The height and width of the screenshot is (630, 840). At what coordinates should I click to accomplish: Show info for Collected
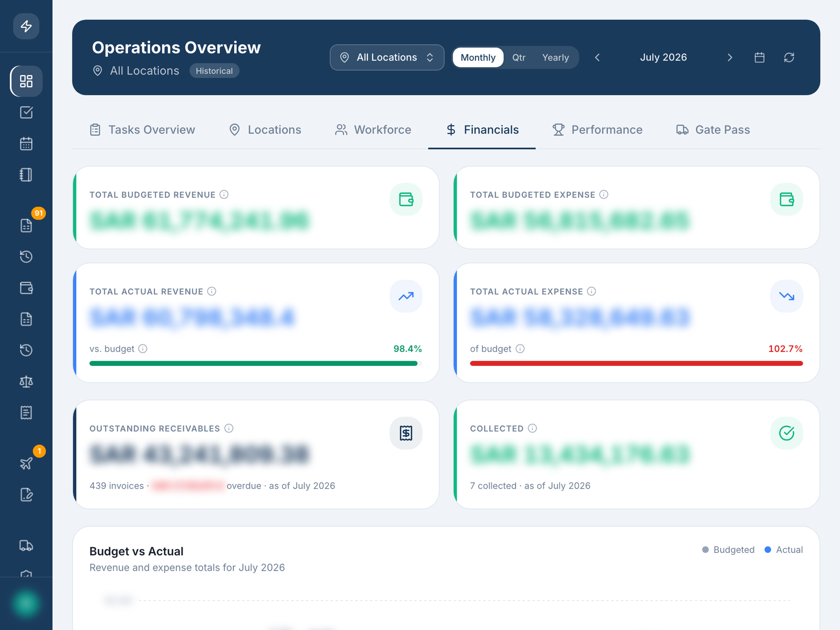[x=532, y=428]
